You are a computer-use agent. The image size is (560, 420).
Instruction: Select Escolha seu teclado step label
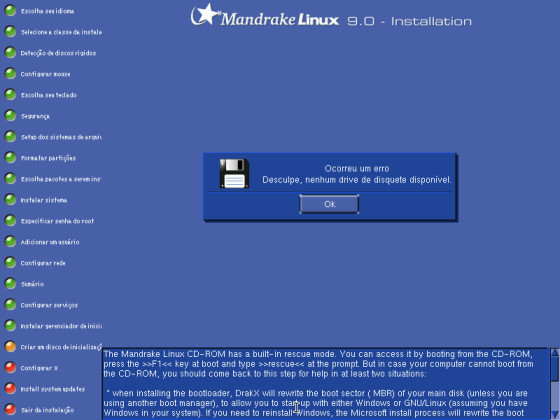click(49, 95)
